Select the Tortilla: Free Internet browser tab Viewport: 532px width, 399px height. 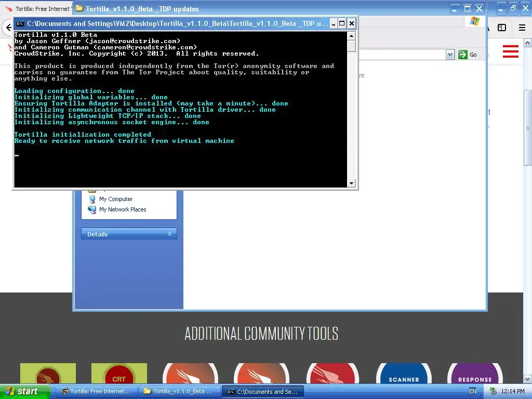(x=37, y=9)
